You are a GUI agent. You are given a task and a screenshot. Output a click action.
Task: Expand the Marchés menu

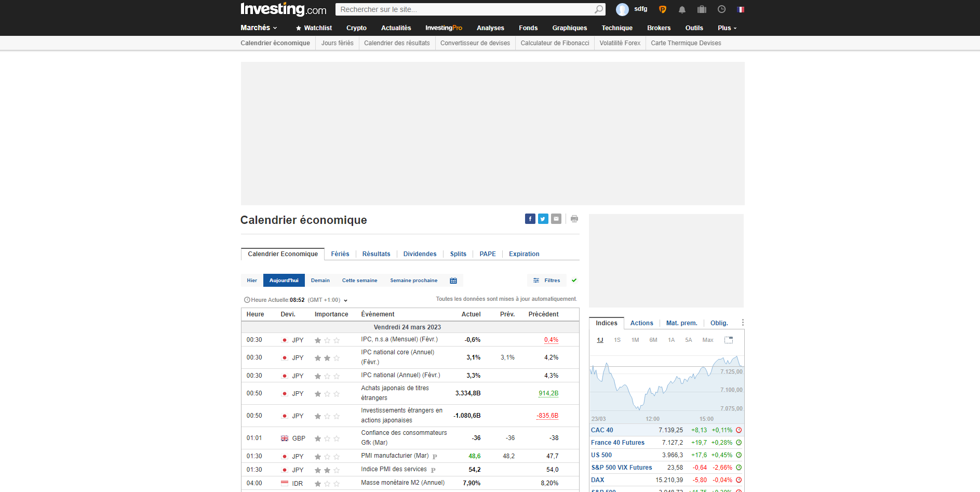pyautogui.click(x=259, y=28)
